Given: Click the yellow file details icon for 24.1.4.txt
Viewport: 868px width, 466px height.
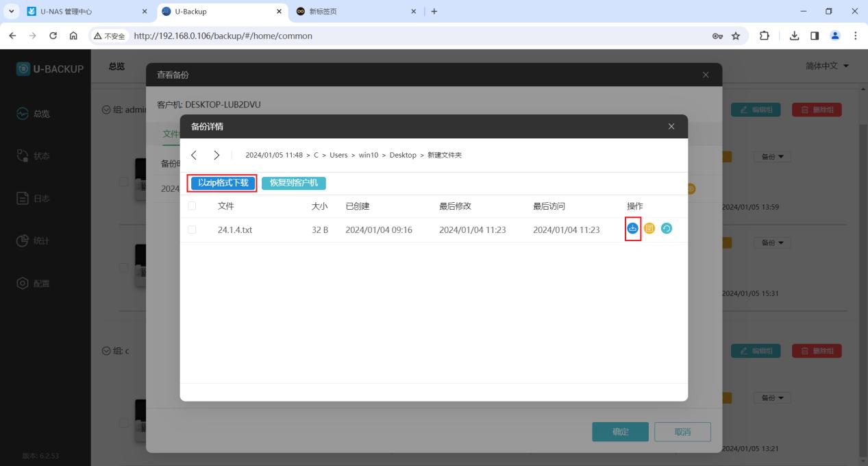Looking at the screenshot, I should 649,229.
